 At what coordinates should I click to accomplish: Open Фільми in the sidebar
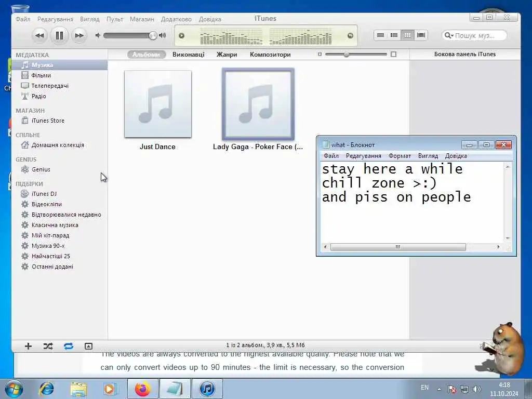[x=60, y=75]
